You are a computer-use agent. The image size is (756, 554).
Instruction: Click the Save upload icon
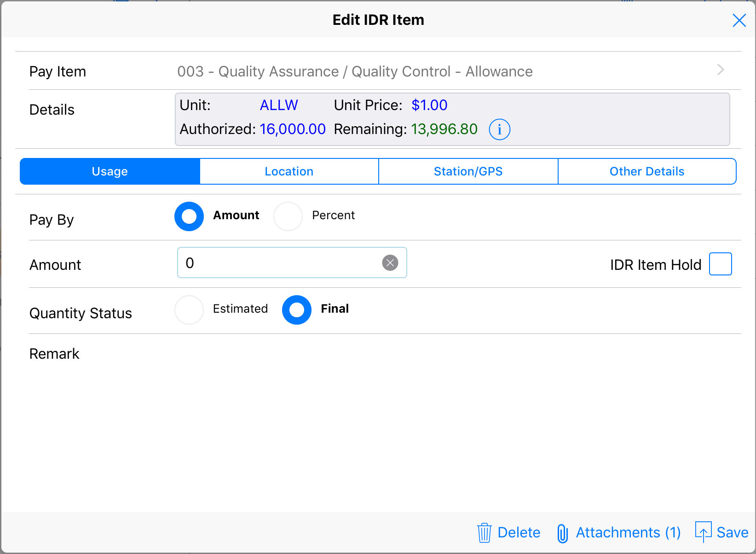pyautogui.click(x=703, y=532)
